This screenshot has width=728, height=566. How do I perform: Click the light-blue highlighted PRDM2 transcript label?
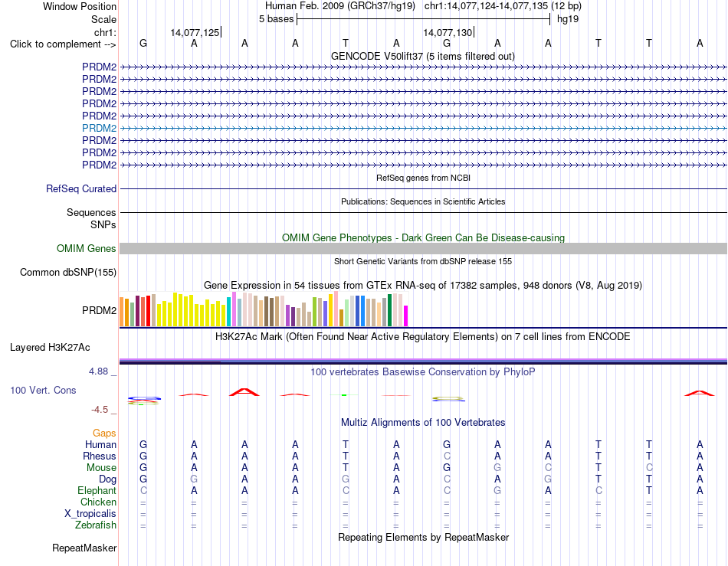[x=99, y=128]
